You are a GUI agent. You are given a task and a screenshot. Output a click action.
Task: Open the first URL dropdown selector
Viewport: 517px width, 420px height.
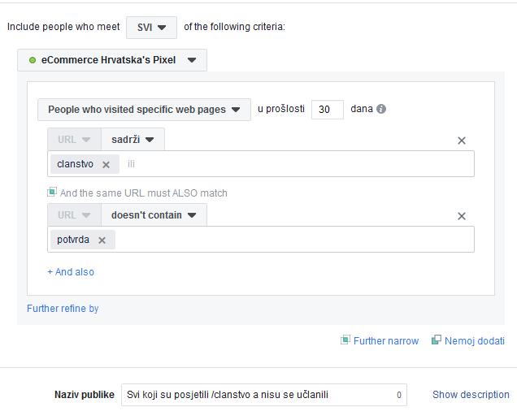74,140
